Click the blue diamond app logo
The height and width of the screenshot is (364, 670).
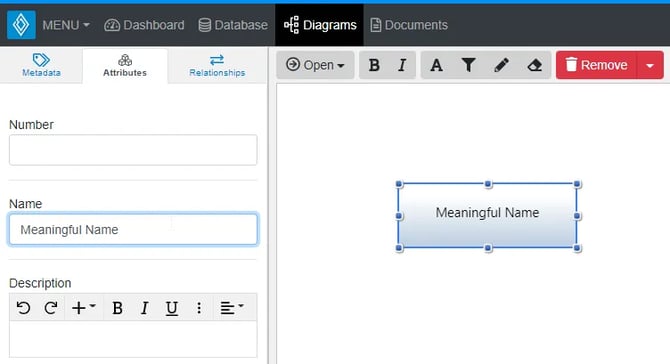21,25
